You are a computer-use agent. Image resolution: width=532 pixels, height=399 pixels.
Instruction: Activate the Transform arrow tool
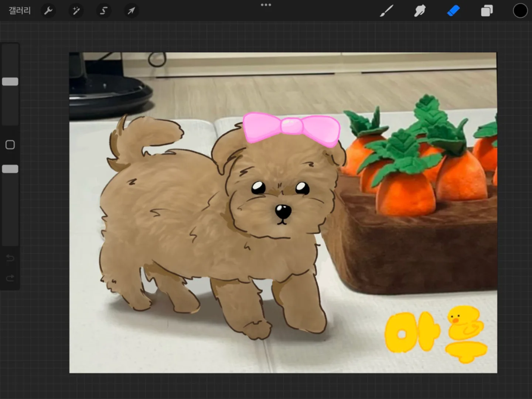(131, 11)
